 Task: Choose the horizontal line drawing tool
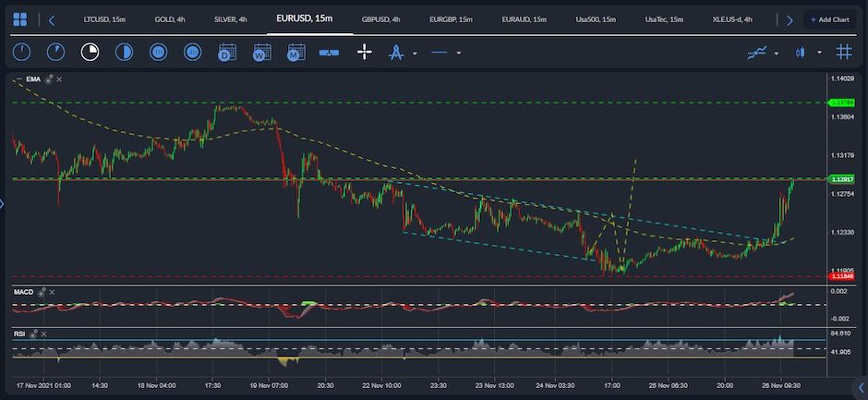(x=439, y=53)
